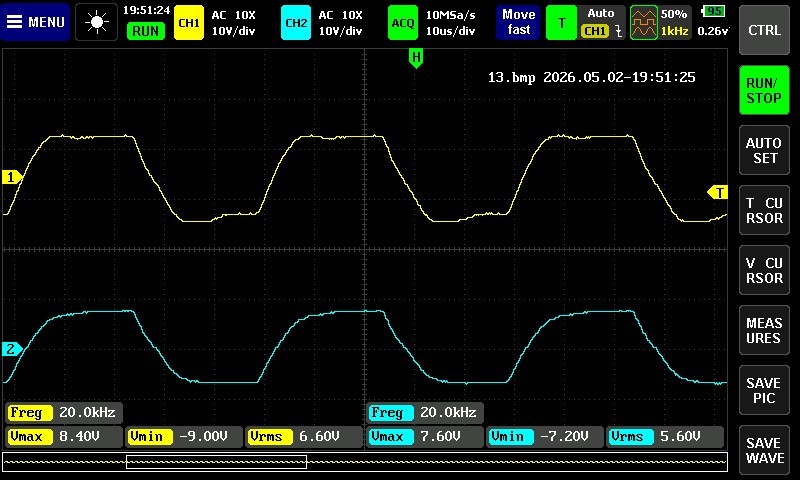Open the green ACQ acquisition button
This screenshot has width=800, height=480.
tap(403, 22)
